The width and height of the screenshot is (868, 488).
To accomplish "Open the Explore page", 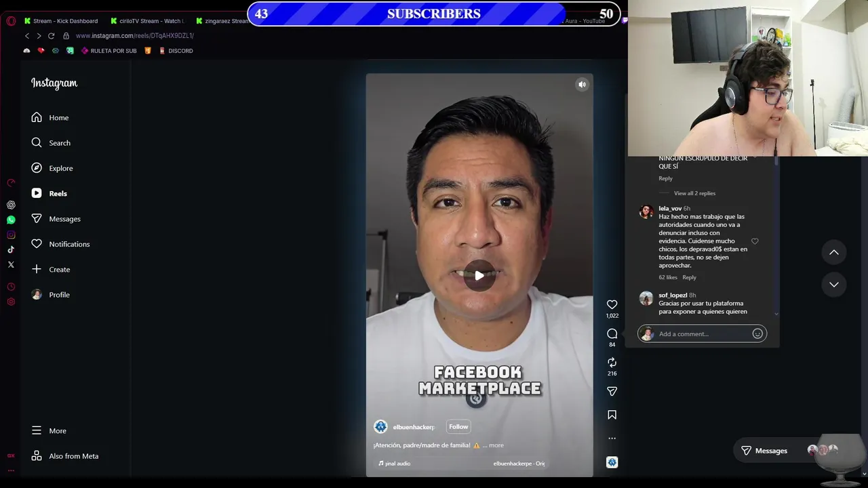I will click(52, 168).
